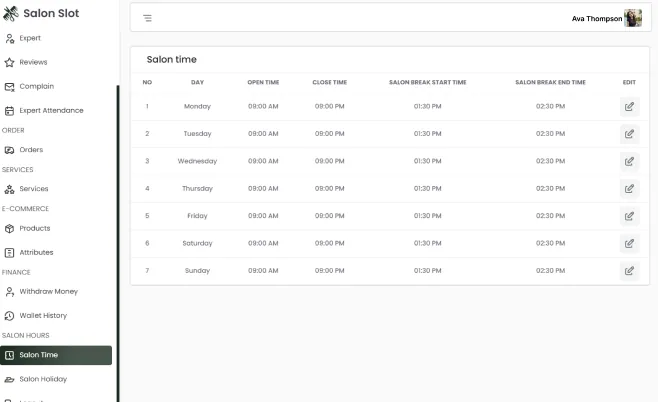Click the DAY column header

[x=197, y=82]
